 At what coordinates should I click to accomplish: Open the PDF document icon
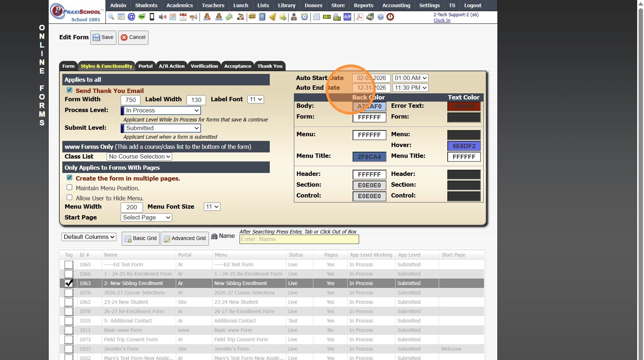click(360, 17)
